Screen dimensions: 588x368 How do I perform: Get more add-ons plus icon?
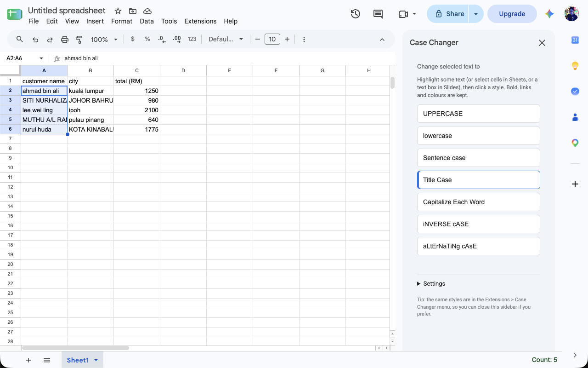pyautogui.click(x=575, y=184)
